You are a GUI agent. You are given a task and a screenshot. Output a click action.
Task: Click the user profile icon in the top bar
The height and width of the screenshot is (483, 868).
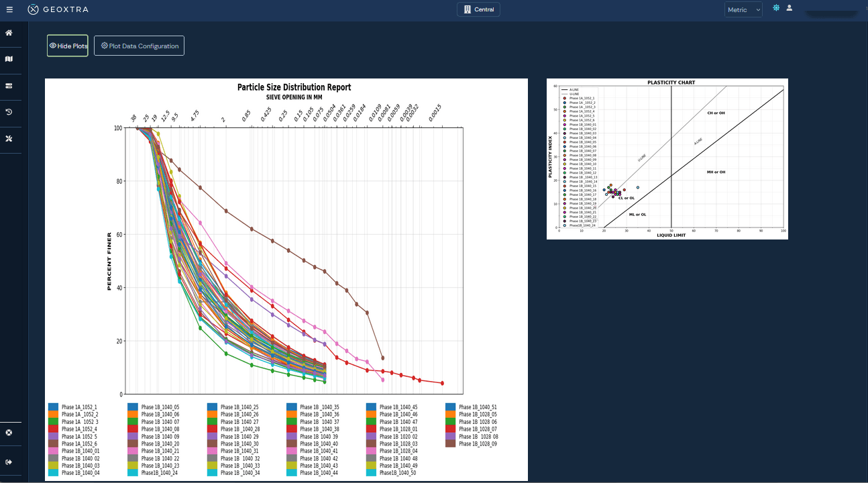pyautogui.click(x=790, y=8)
